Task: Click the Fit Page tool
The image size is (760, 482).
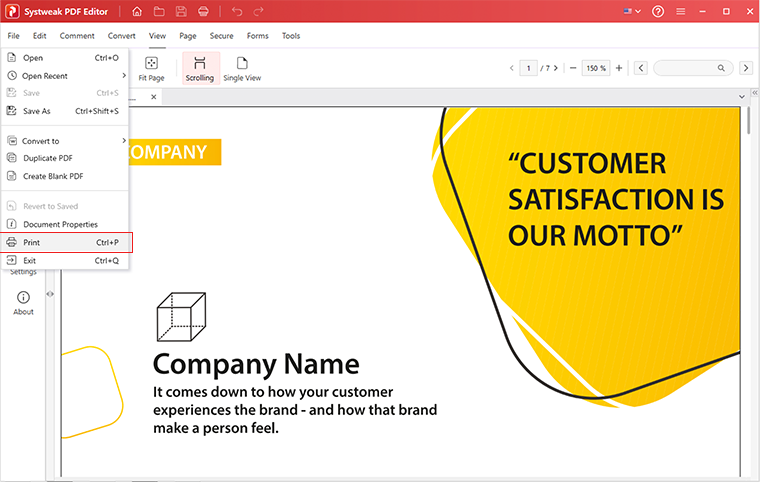Action: tap(151, 68)
